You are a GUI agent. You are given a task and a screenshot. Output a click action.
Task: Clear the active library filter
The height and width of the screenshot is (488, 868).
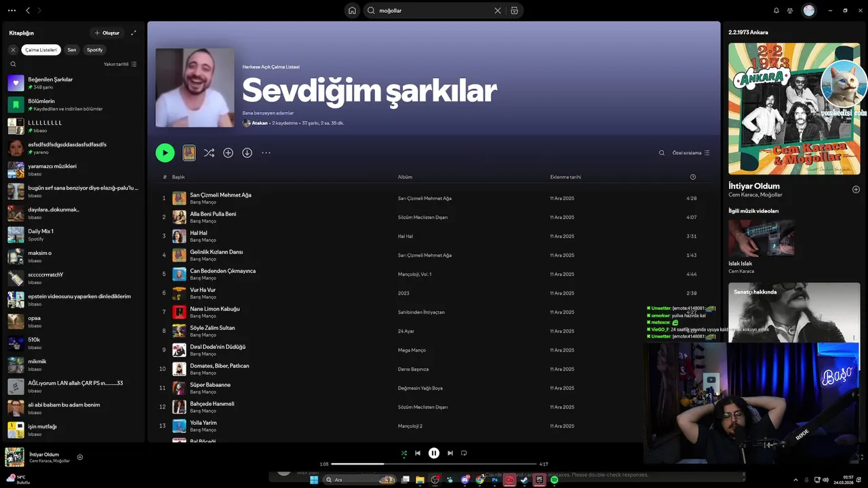[x=13, y=49]
